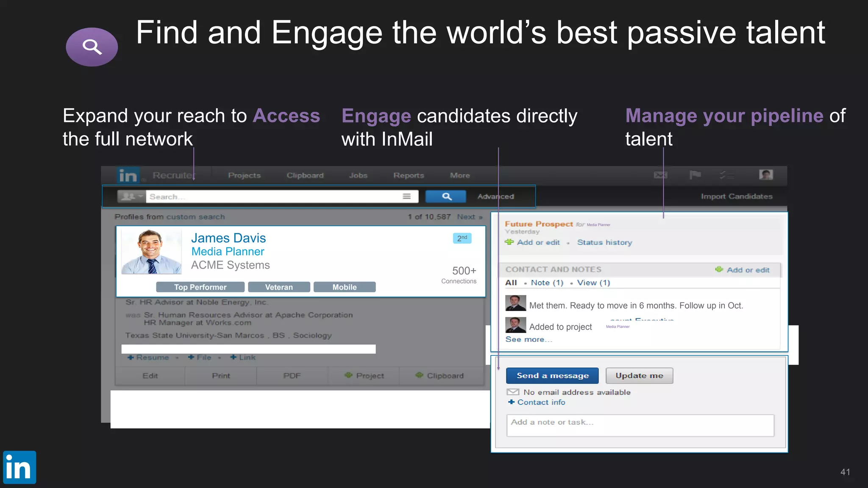Click the '500+ Connections' count
This screenshot has width=868, height=488.
coord(459,274)
